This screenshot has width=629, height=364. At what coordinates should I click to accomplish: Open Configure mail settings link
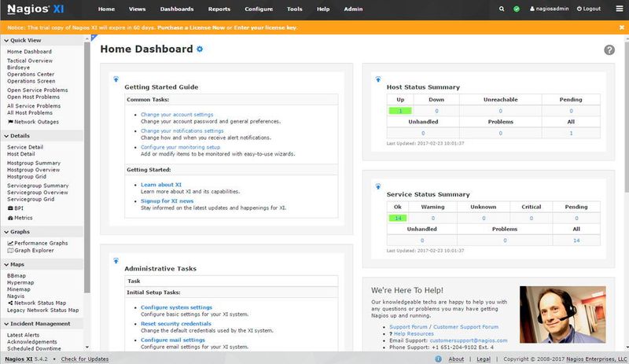pyautogui.click(x=173, y=340)
